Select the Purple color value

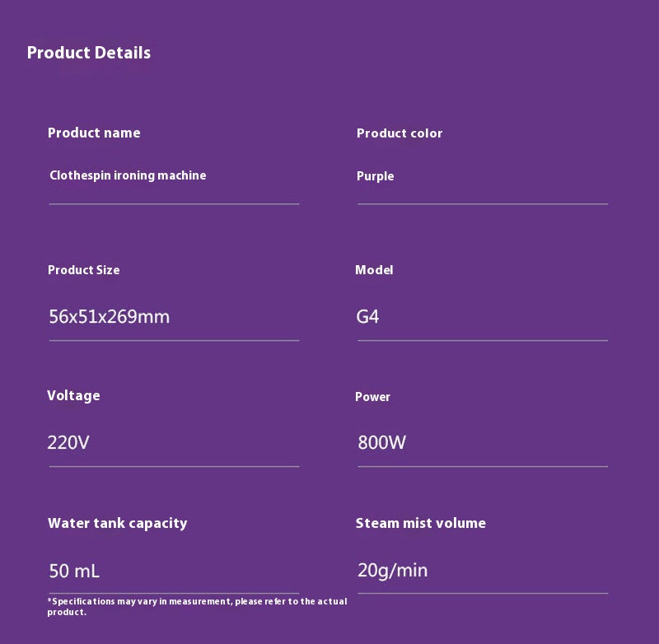point(376,176)
